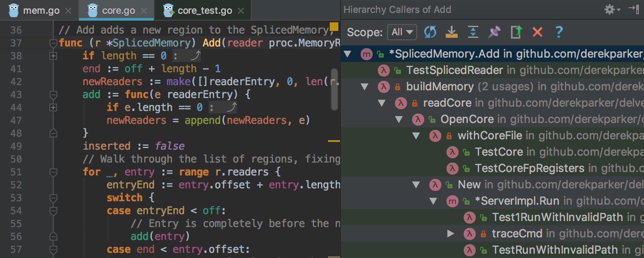
Task: Collapse the OpenCore node
Action: click(399, 120)
